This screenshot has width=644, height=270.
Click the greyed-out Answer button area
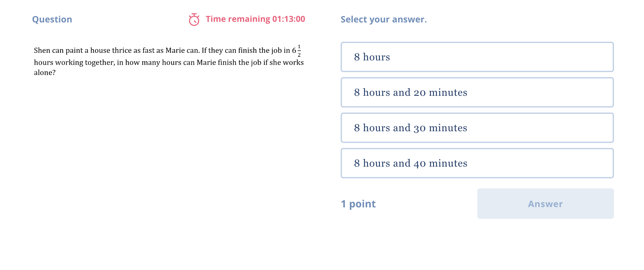coord(545,204)
